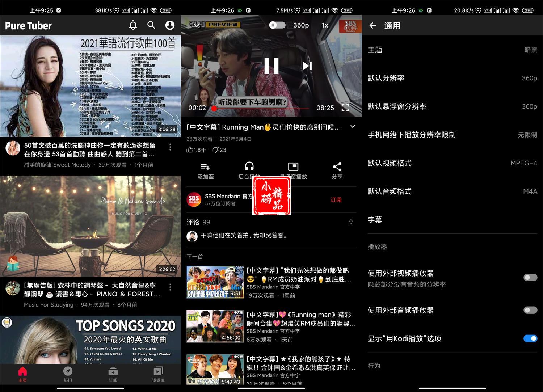Expand the 评论 99 comments section

[350, 222]
